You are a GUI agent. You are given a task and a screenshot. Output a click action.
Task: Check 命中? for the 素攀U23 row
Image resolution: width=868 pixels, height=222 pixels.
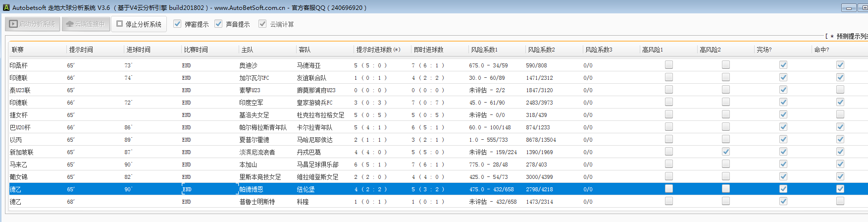click(x=840, y=90)
